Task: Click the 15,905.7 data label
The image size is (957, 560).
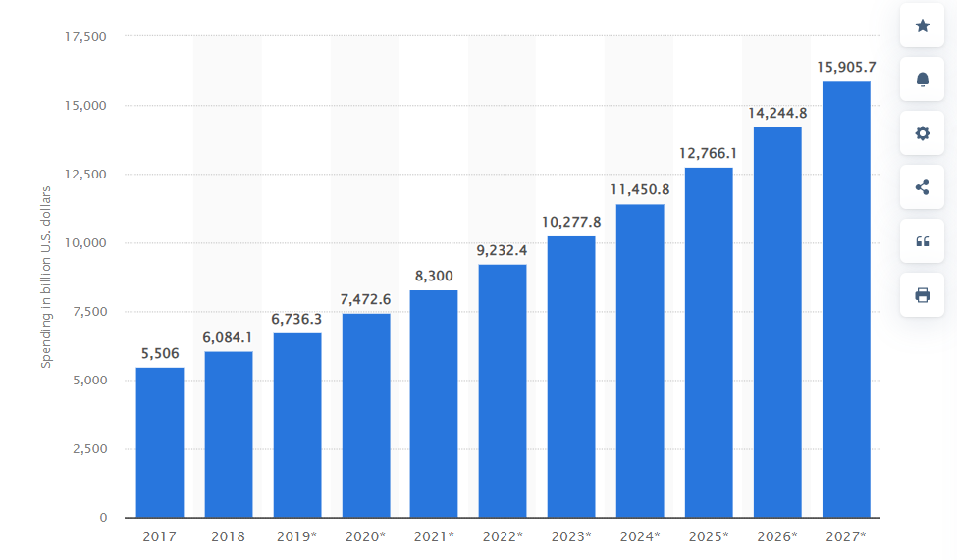Action: point(846,67)
